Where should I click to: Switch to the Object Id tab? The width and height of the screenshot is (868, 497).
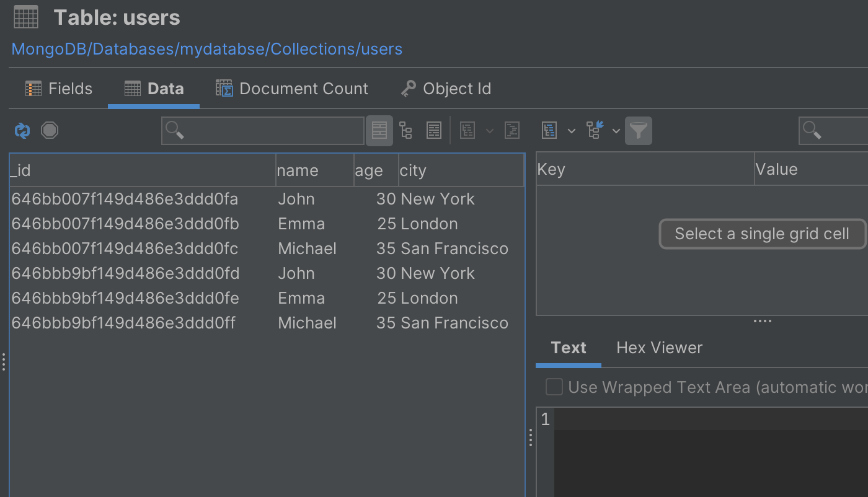(446, 89)
